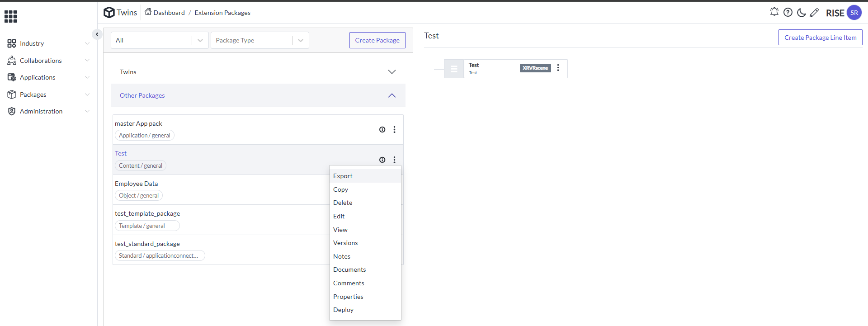Viewport: 868px width, 326px height.
Task: Click Standard / applicationconnect tag
Action: 160,255
